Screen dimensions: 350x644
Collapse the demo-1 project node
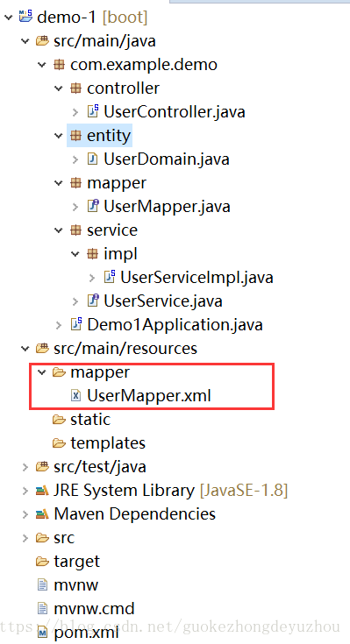(9, 18)
